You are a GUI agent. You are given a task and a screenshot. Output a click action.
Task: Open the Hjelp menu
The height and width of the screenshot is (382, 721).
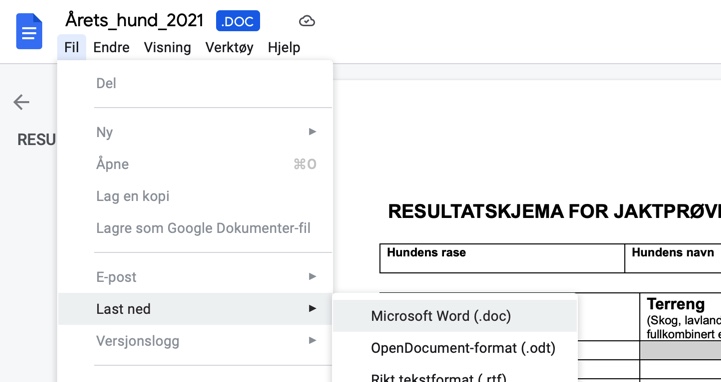pyautogui.click(x=284, y=47)
